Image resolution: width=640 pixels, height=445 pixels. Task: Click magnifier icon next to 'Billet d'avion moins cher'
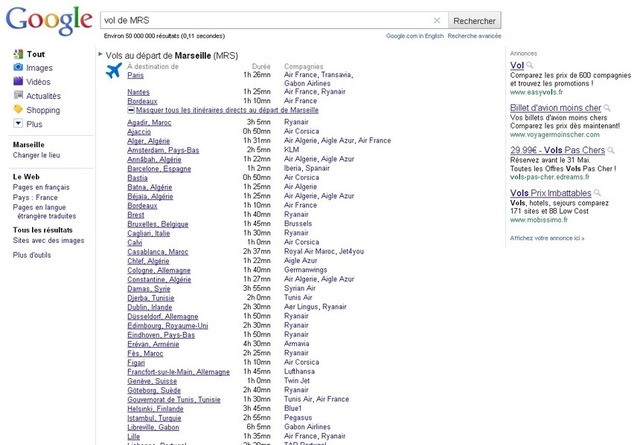click(x=606, y=107)
